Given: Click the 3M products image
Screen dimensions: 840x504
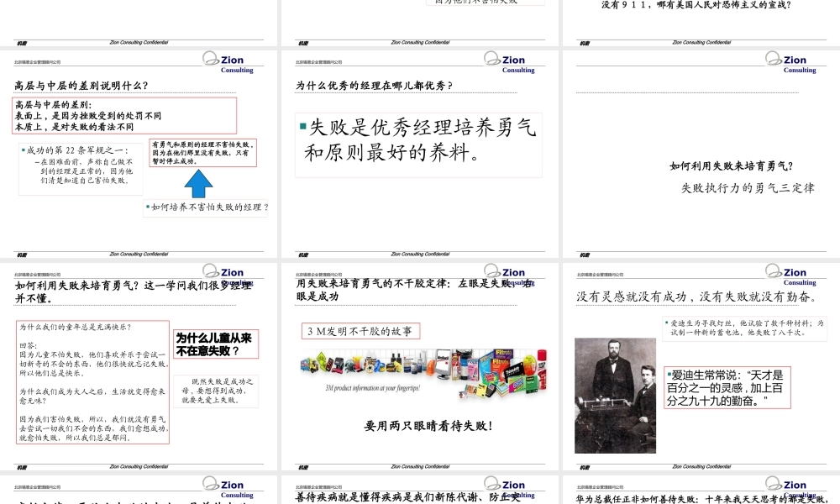Looking at the screenshot, I should pyautogui.click(x=423, y=373).
